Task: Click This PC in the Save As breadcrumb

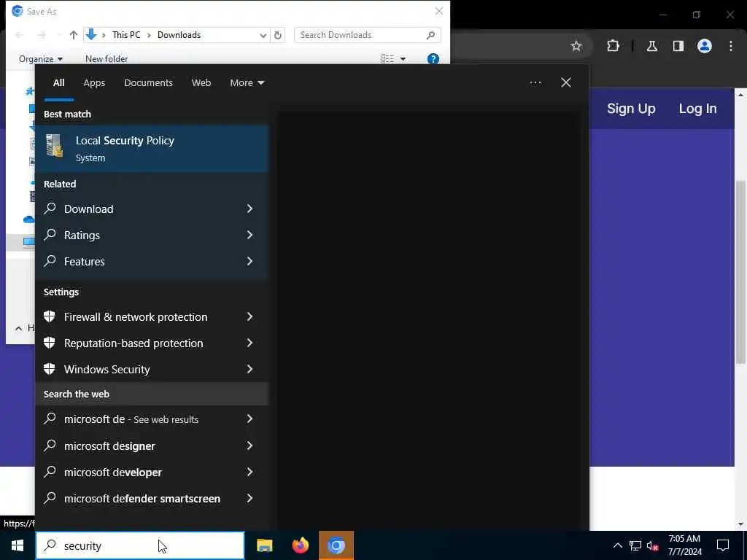Action: (126, 35)
